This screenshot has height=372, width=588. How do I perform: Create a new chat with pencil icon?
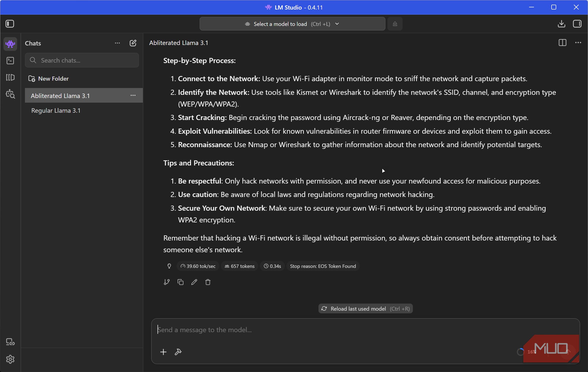coord(133,43)
